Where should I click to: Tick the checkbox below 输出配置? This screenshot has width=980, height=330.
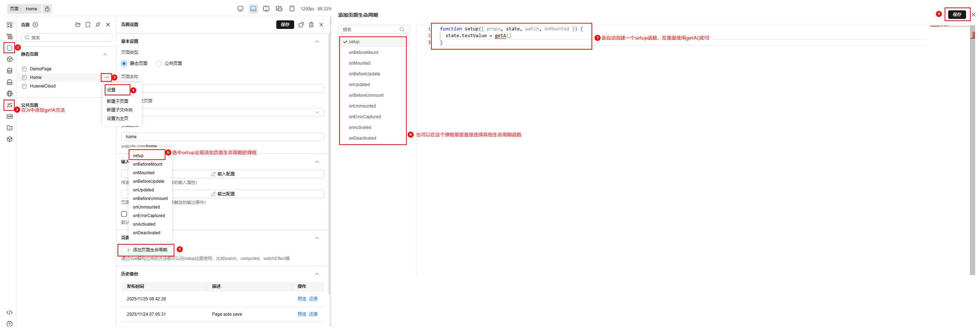[124, 214]
